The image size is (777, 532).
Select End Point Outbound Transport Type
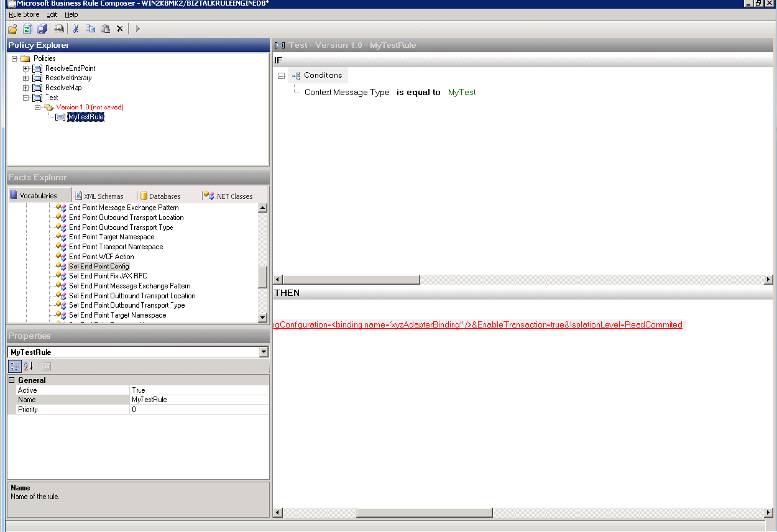click(121, 227)
